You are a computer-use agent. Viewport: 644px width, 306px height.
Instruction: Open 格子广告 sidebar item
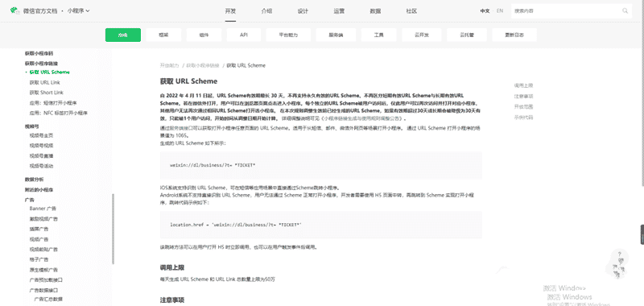point(39,259)
